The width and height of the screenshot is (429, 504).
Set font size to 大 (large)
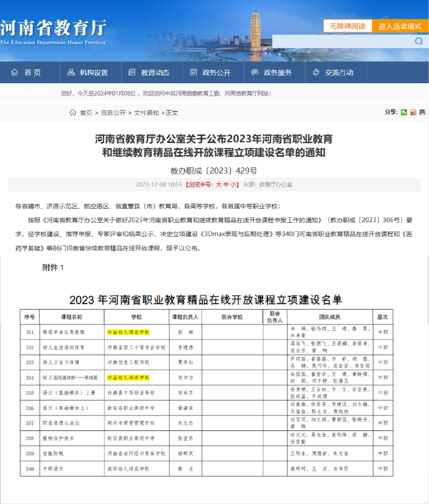218,184
